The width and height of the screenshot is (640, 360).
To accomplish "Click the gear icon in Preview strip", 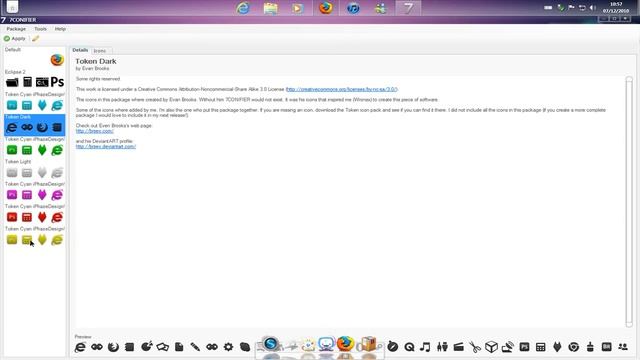I will coord(228,347).
